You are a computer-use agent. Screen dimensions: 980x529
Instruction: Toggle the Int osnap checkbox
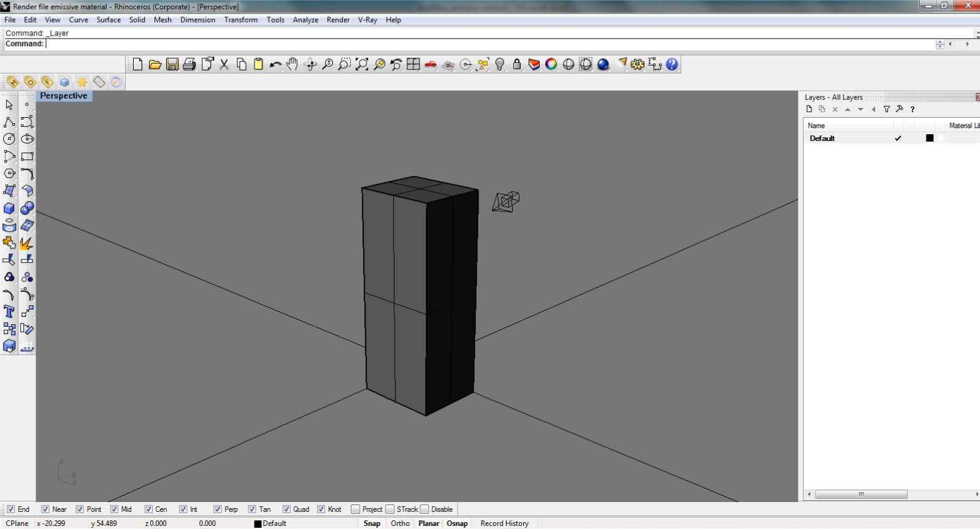click(183, 509)
